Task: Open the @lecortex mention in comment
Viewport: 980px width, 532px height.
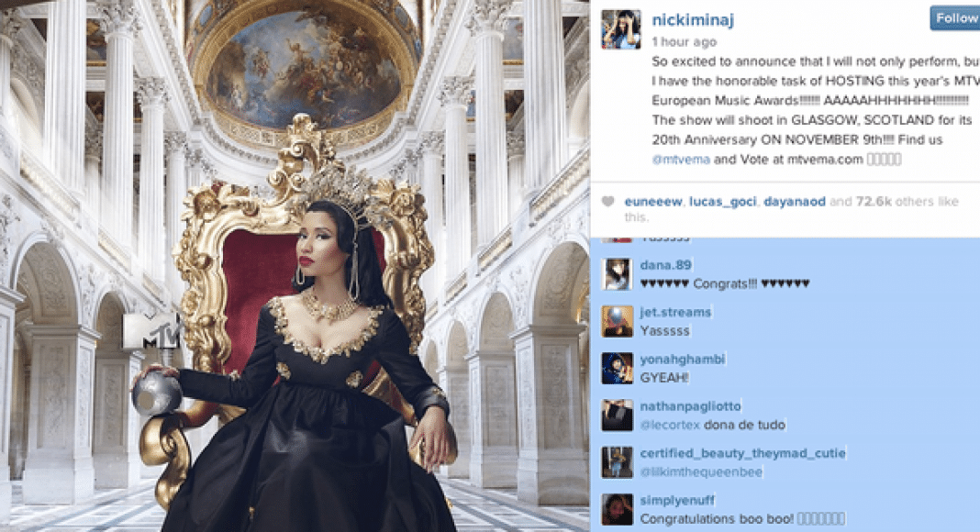Action: click(670, 426)
